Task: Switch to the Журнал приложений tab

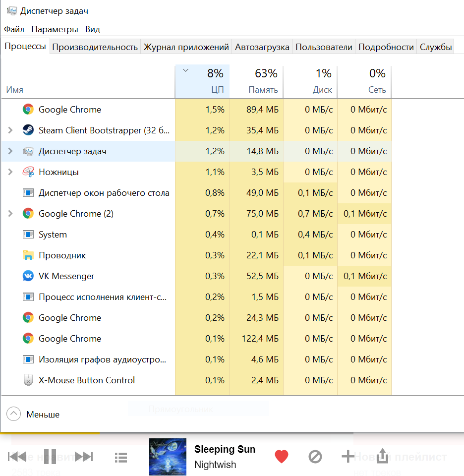Action: (186, 47)
